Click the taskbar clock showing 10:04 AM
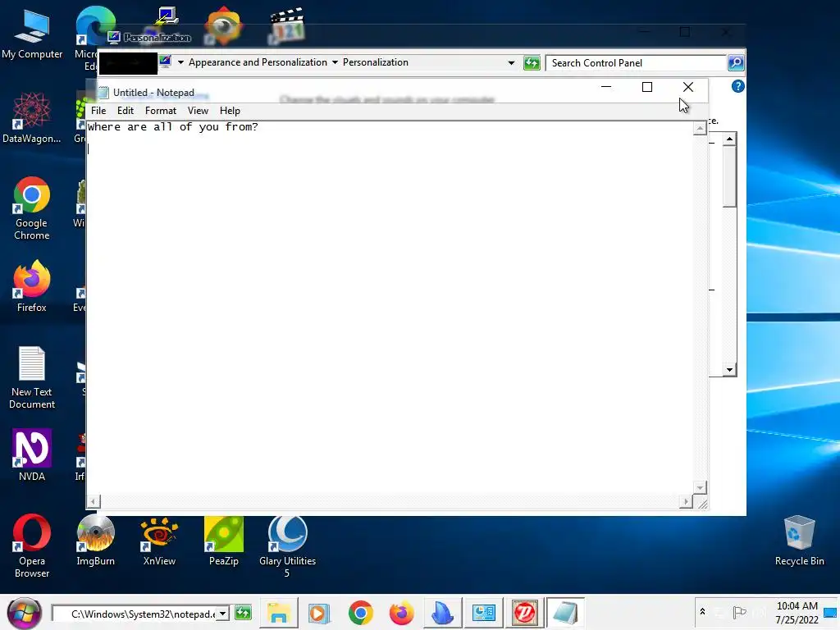Screen dimensions: 840x630 click(797, 613)
